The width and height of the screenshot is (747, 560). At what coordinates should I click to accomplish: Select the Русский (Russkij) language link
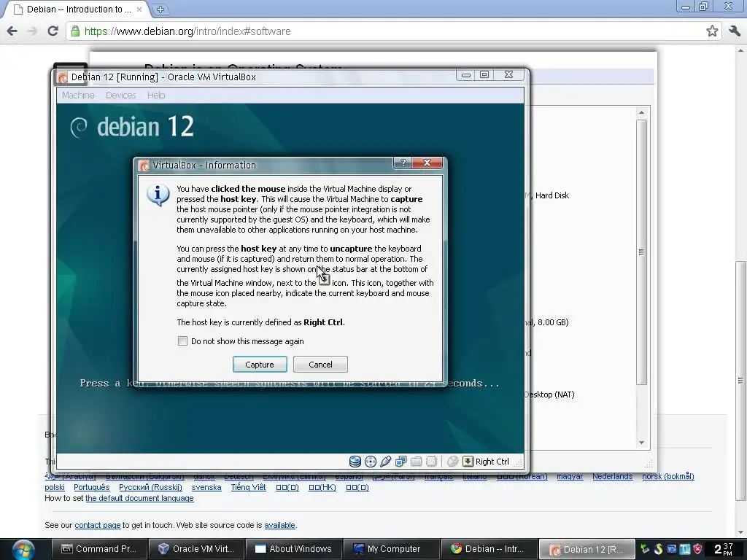pos(150,487)
